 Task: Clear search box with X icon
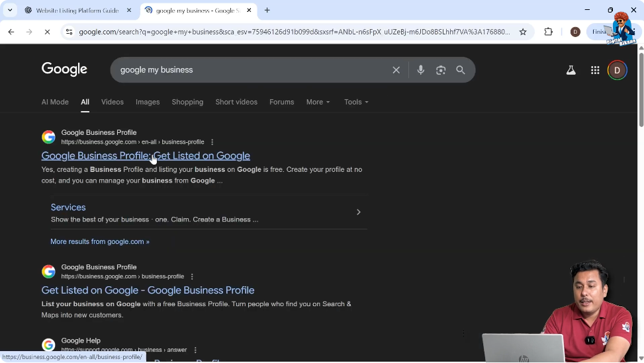point(396,70)
